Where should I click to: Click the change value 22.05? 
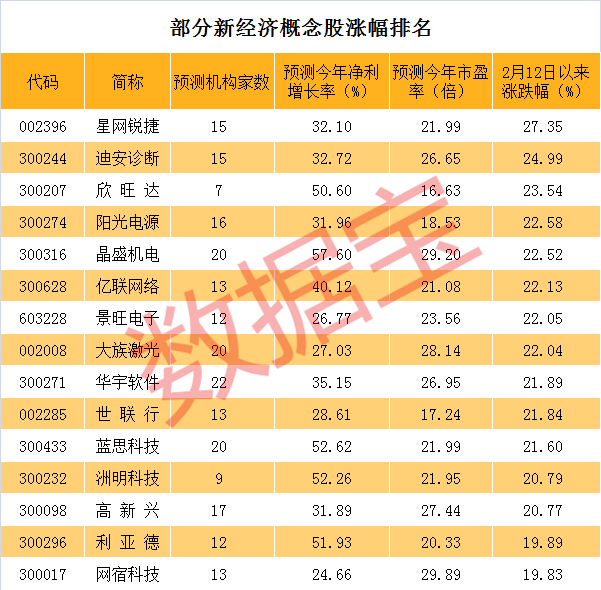543,319
